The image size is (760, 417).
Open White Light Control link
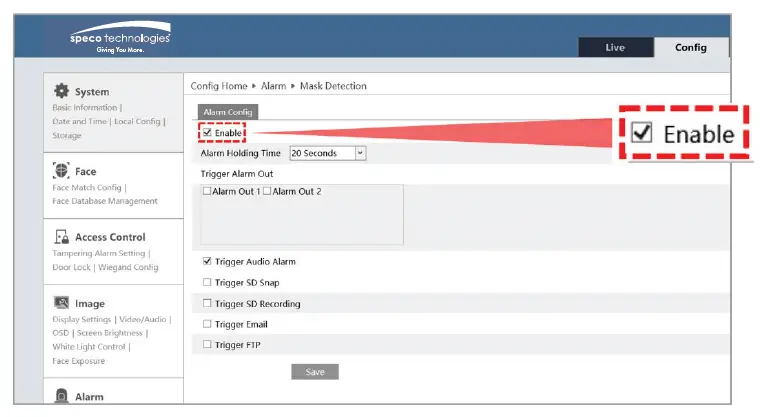coord(89,347)
